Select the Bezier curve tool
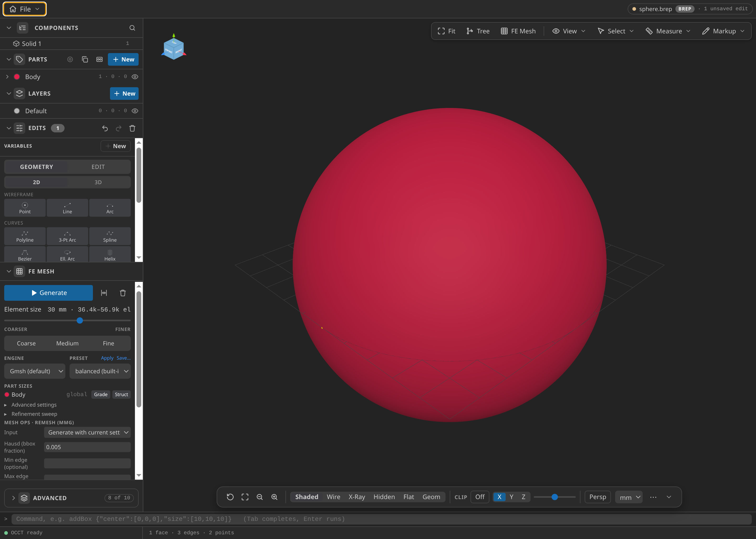The image size is (756, 539). pos(25,255)
